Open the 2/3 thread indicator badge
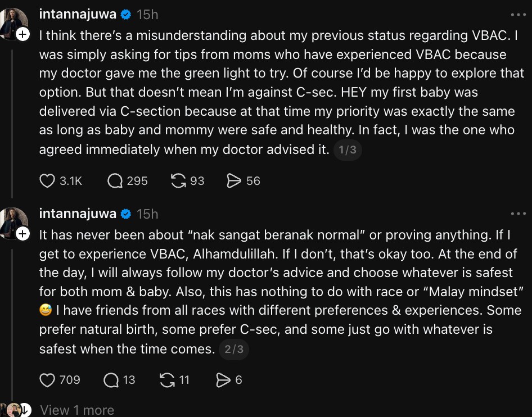 click(x=234, y=349)
